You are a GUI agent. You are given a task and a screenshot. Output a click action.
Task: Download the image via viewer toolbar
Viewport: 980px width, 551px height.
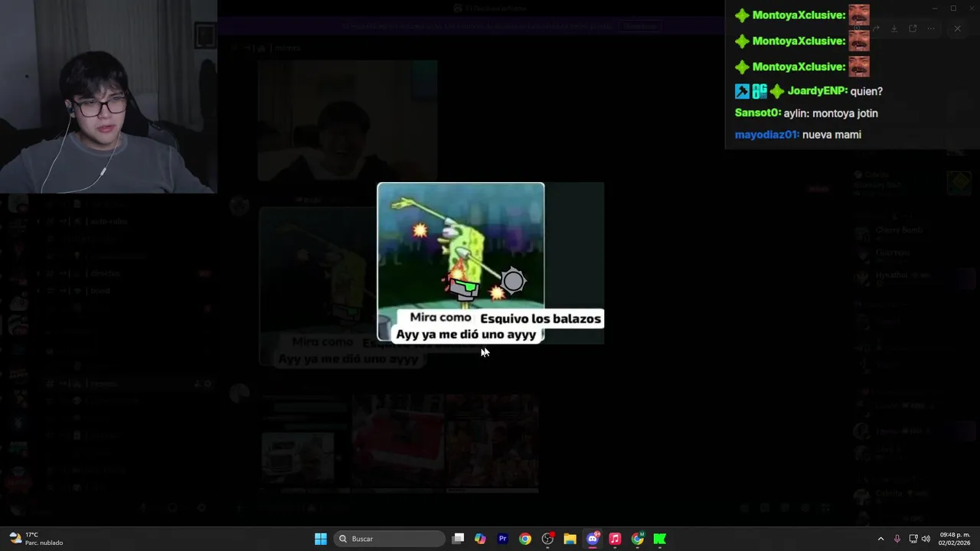click(x=893, y=28)
